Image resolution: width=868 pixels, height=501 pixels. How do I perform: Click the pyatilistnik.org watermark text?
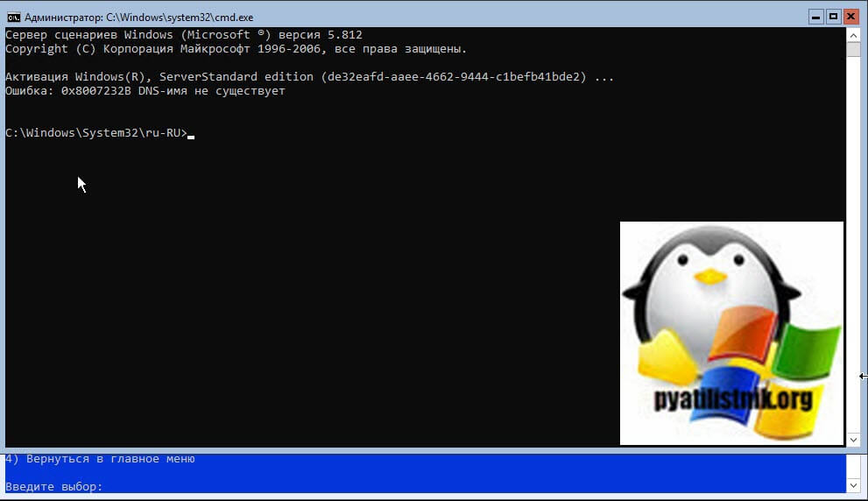(731, 400)
